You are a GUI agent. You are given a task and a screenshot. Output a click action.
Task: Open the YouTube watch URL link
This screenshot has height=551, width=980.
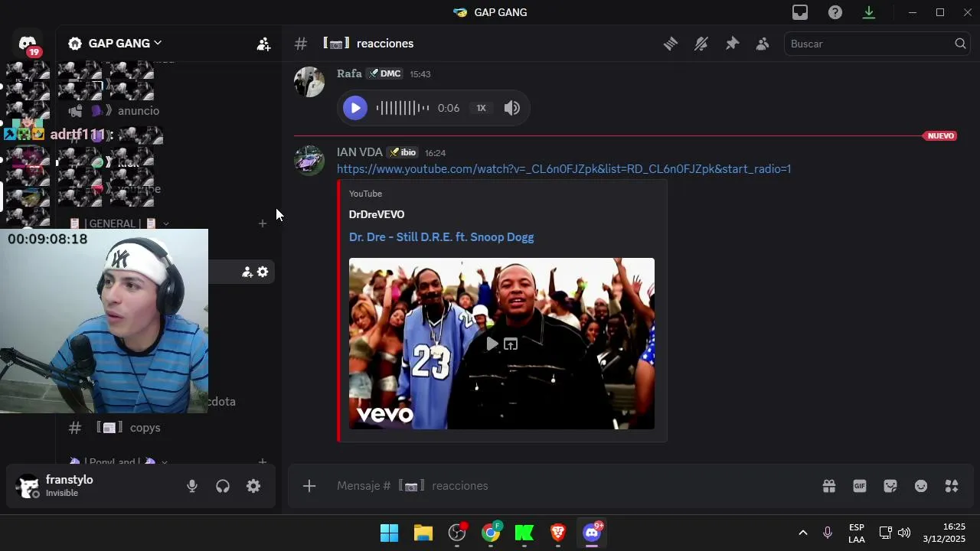pos(563,169)
